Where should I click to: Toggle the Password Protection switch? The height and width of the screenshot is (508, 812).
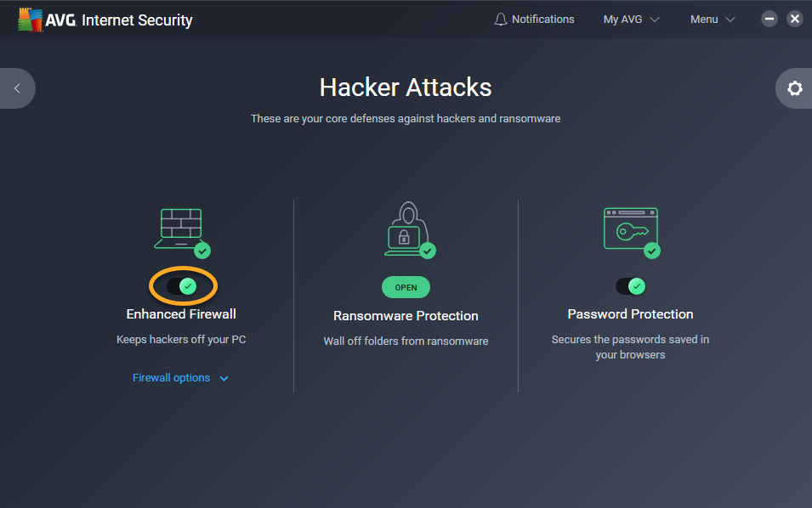click(630, 286)
